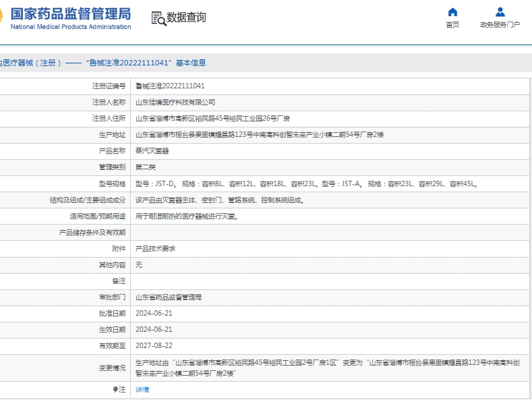Click attachment 产品技术要求
The height and width of the screenshot is (402, 532).
coord(155,248)
